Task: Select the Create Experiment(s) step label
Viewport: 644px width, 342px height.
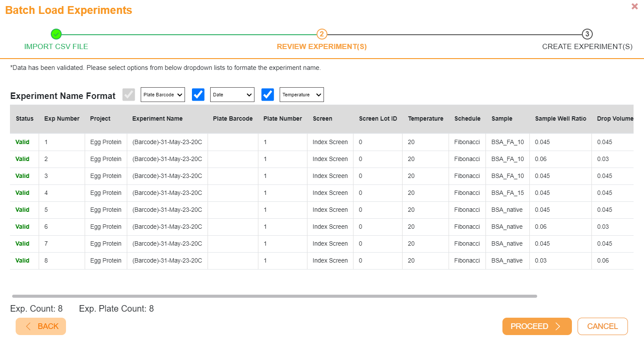Action: (x=587, y=46)
